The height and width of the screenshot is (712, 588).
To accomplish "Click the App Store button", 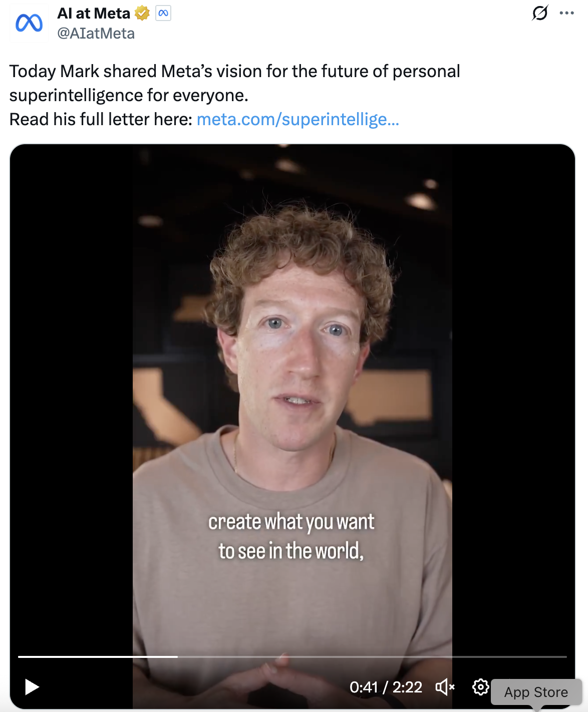I will coord(536,692).
